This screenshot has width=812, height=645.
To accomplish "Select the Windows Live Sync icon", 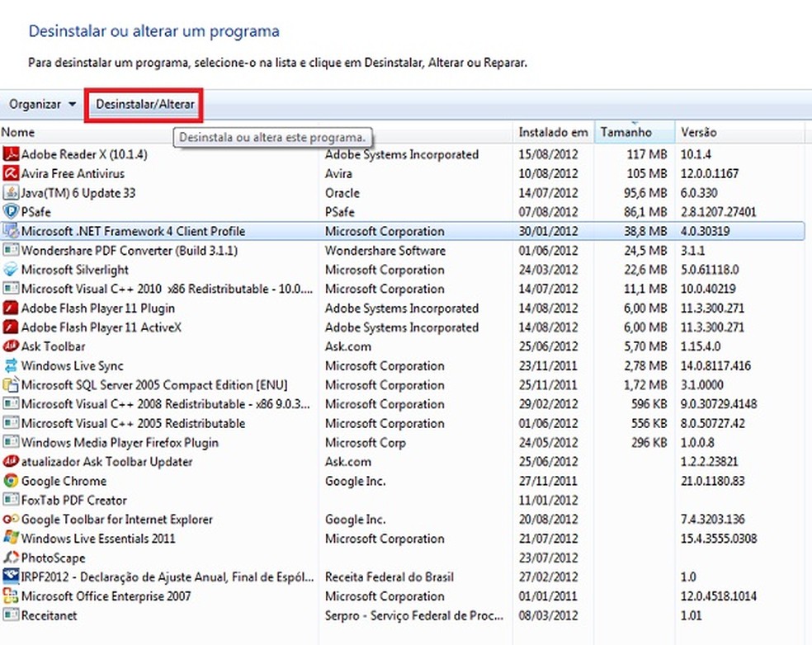I will (x=11, y=366).
